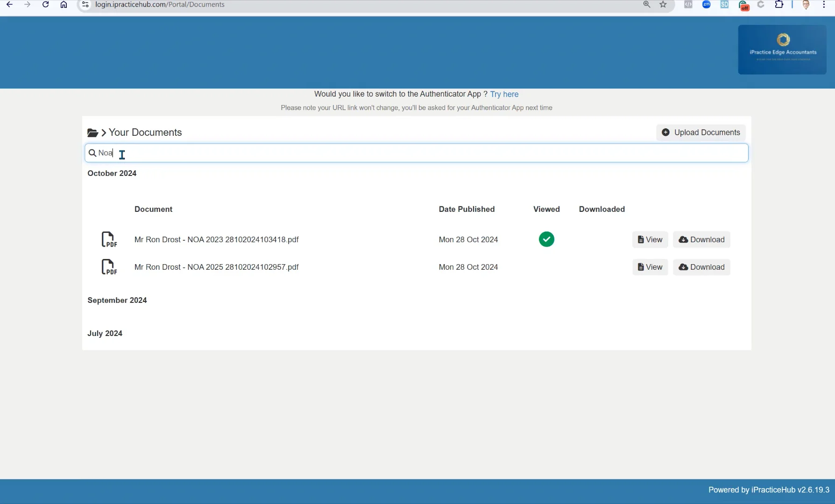Viewport: 835px width, 504px height.
Task: Click the 'Try here' authenticator link
Action: point(504,94)
